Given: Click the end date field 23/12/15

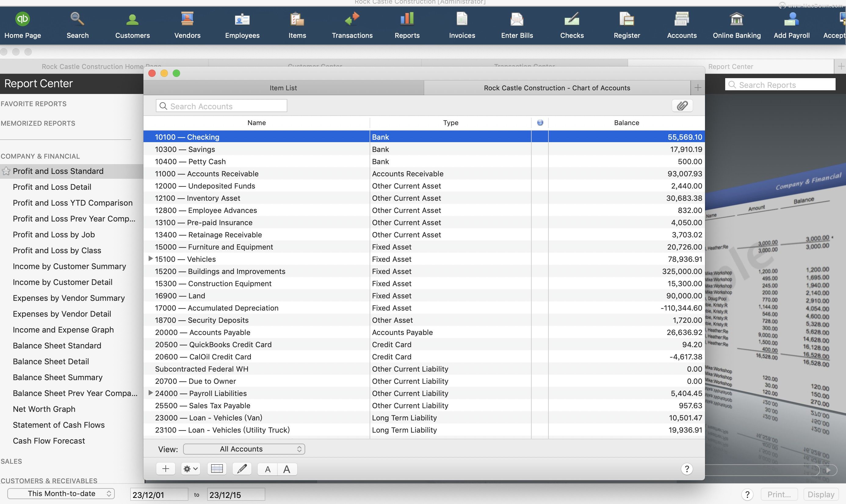Looking at the screenshot, I should [236, 495].
